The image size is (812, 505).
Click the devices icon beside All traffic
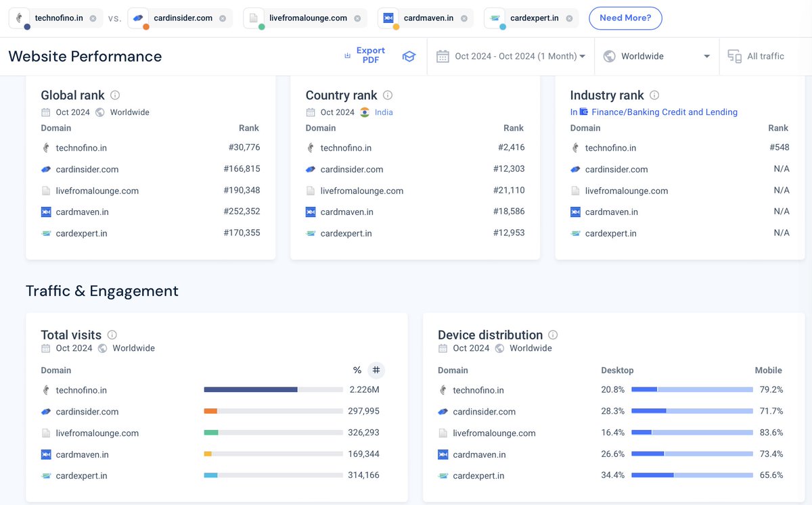tap(734, 56)
